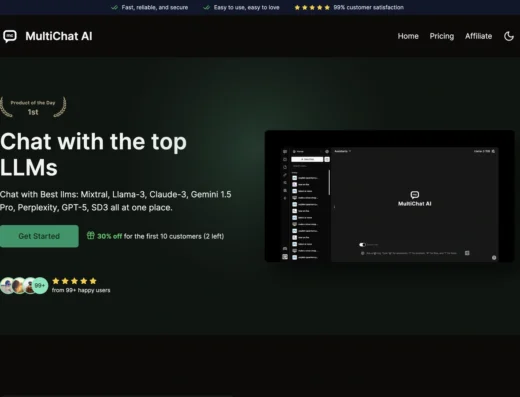This screenshot has height=397, width=520.
Task: Go to the Pricing page
Action: pyautogui.click(x=442, y=36)
